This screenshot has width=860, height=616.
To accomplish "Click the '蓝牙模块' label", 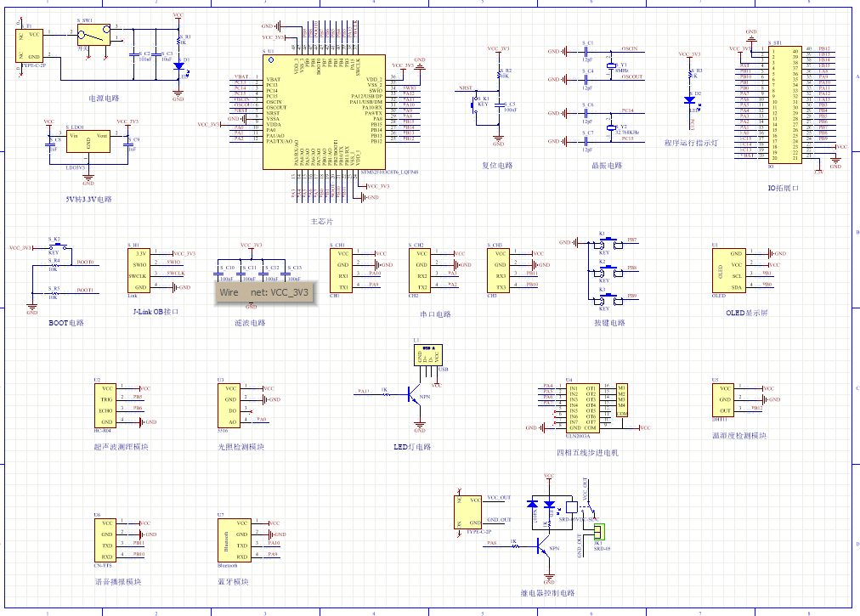I will (233, 581).
